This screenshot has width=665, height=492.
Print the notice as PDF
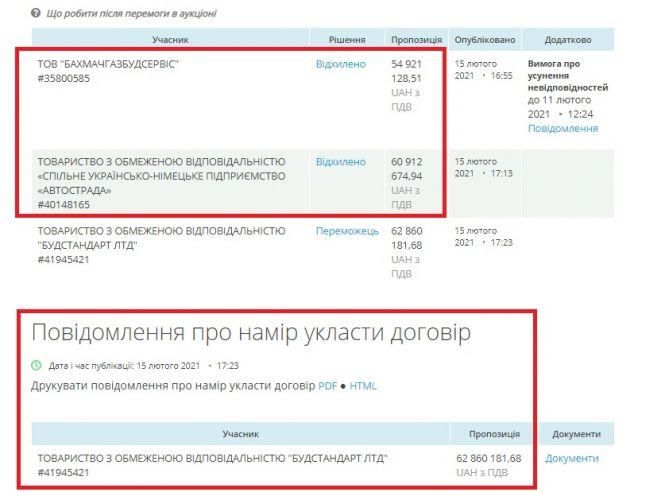327,386
